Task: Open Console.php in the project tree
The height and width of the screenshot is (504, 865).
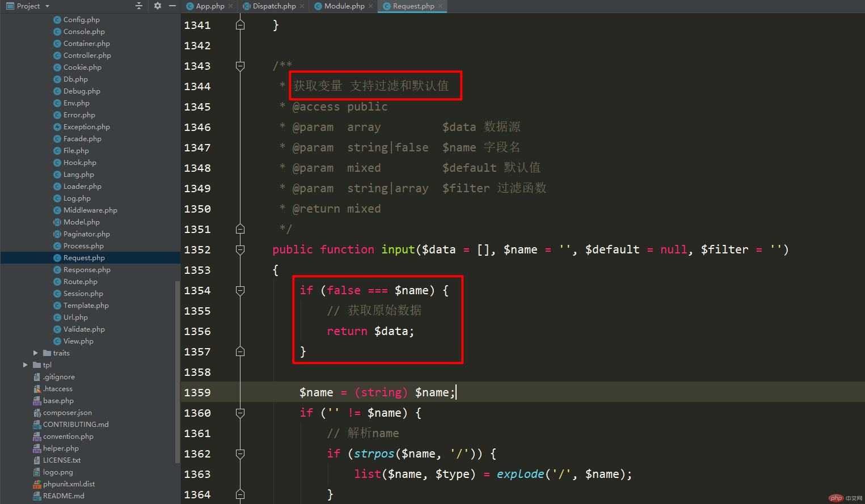Action: click(x=84, y=32)
